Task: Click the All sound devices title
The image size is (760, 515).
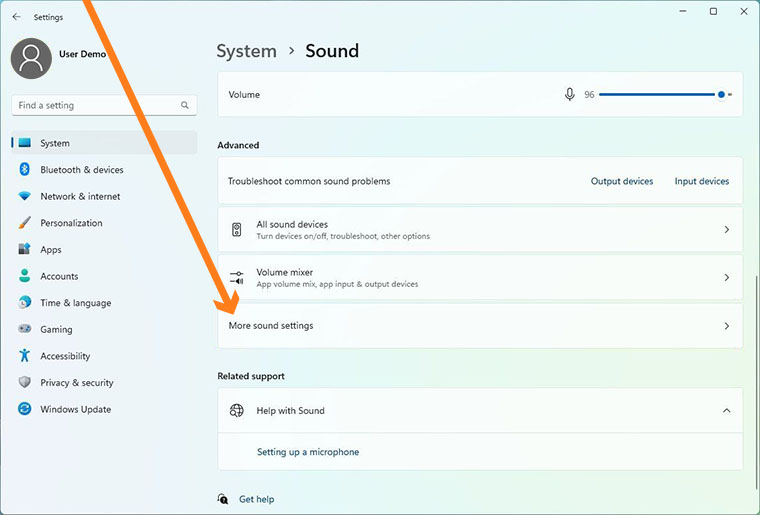Action: 292,224
